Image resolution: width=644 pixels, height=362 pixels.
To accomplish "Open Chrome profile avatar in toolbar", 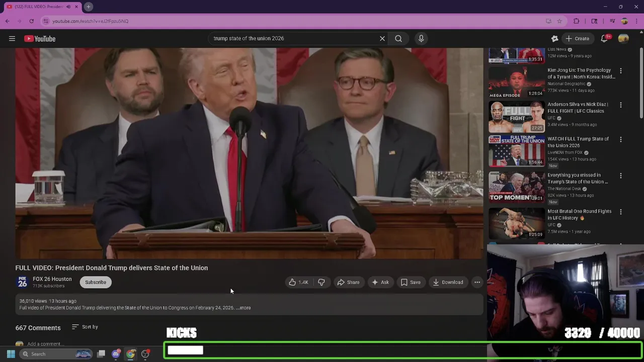I will coord(624,21).
